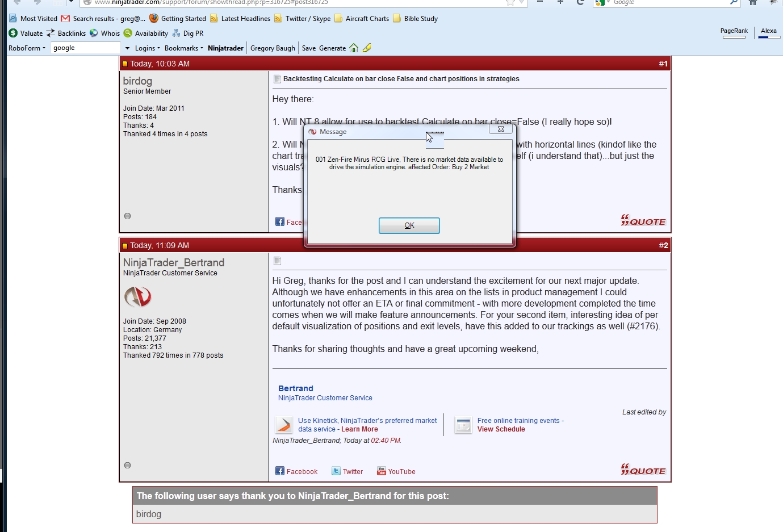This screenshot has height=532, width=783.
Task: Share post #2 on Twitter
Action: coord(347,471)
